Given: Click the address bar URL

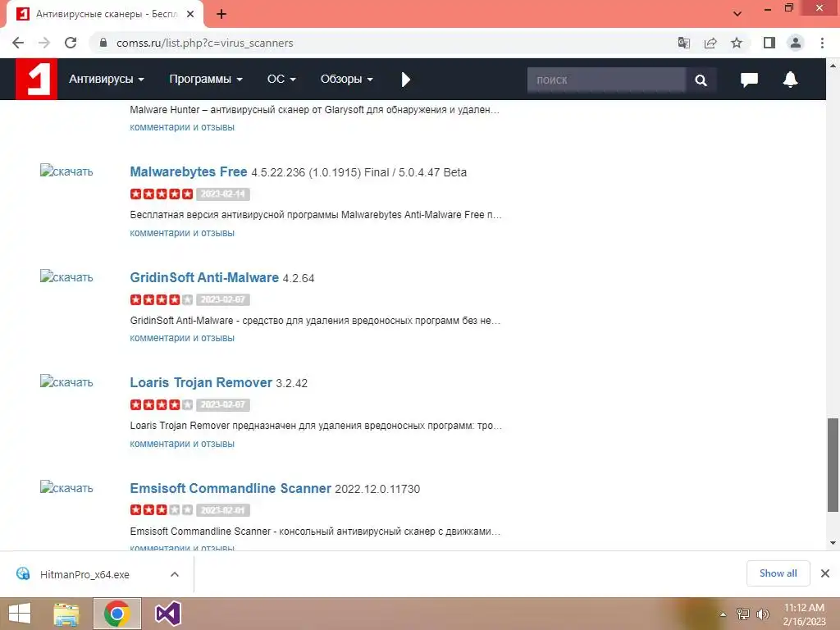Looking at the screenshot, I should click(x=204, y=43).
